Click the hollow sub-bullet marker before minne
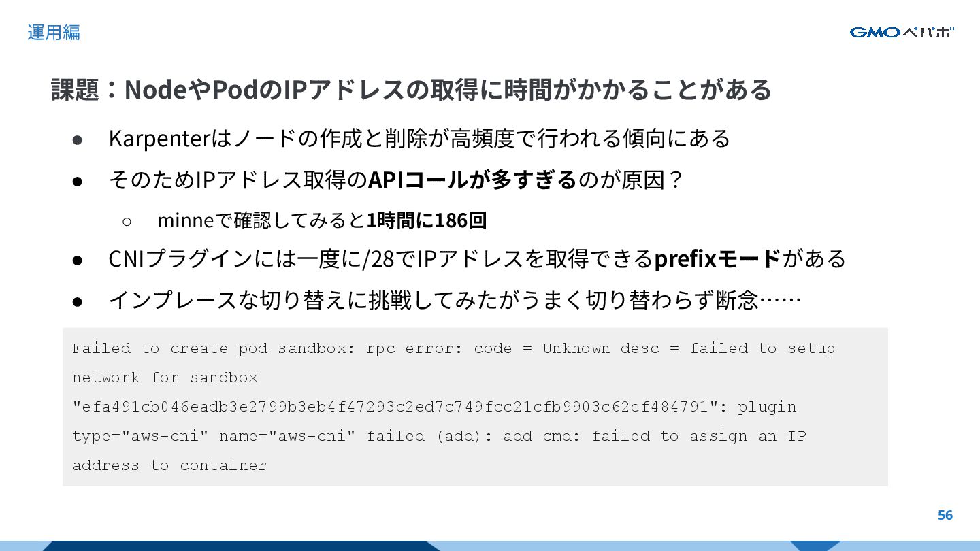980x551 pixels. tap(127, 221)
